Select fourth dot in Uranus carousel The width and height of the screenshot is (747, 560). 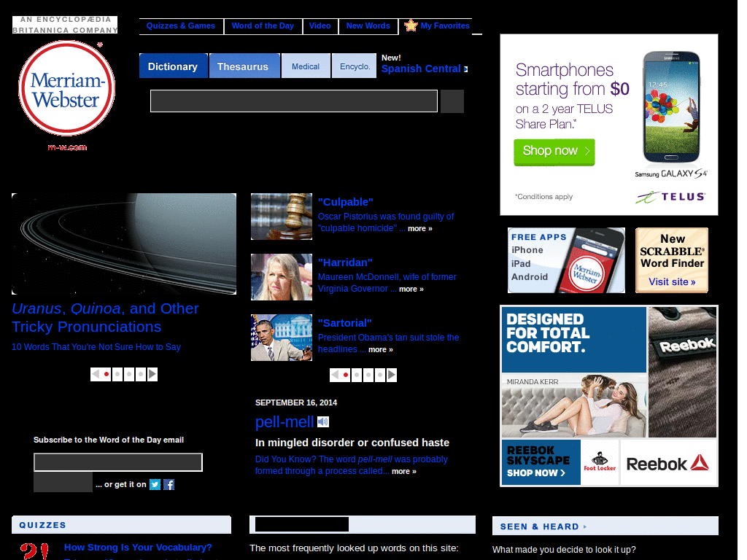click(x=141, y=374)
